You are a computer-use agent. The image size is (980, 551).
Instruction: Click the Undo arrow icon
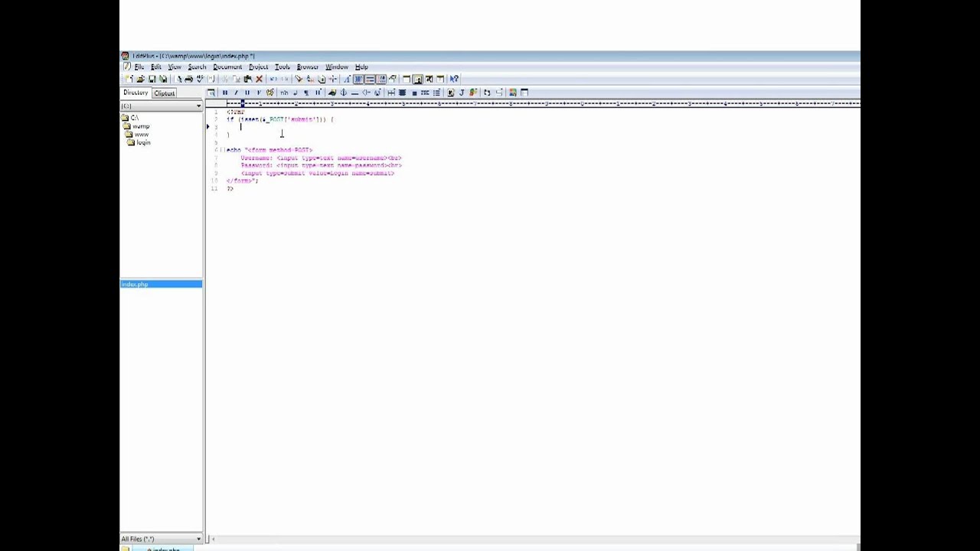click(x=273, y=79)
